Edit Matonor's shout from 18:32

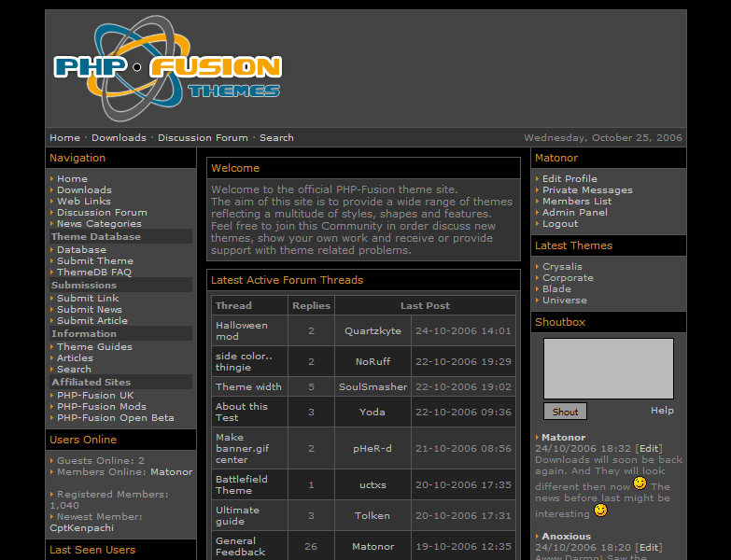(x=649, y=449)
